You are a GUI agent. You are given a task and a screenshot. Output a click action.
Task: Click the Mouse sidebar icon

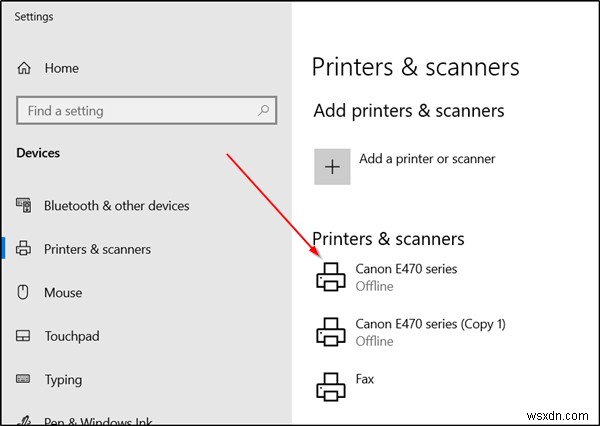[23, 292]
